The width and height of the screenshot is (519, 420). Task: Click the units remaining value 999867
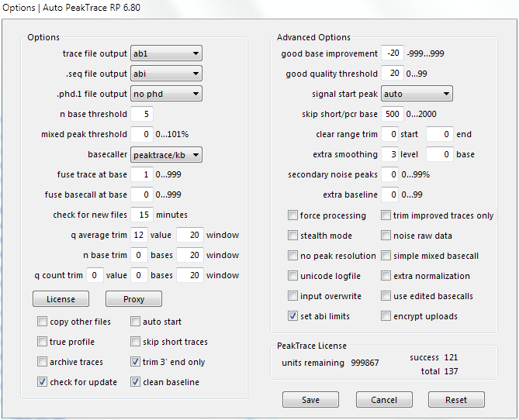[365, 363]
